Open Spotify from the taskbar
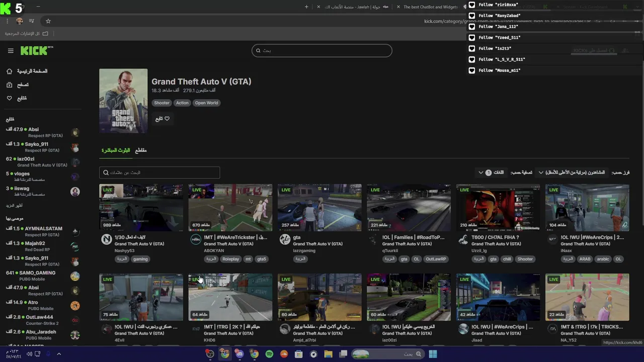The height and width of the screenshot is (362, 644). [x=269, y=354]
